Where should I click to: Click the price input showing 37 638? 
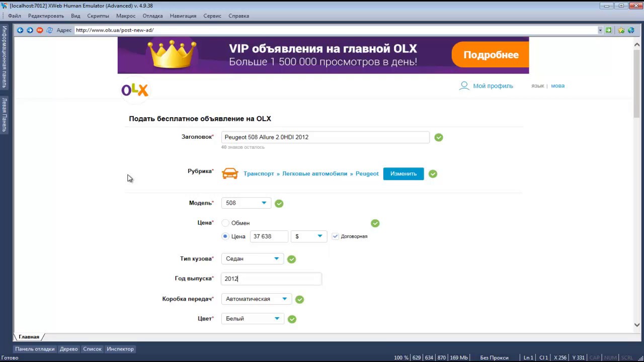[x=269, y=236]
